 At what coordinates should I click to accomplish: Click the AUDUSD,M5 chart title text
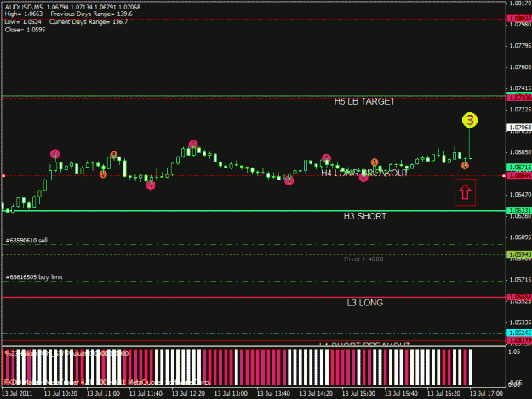click(x=24, y=7)
